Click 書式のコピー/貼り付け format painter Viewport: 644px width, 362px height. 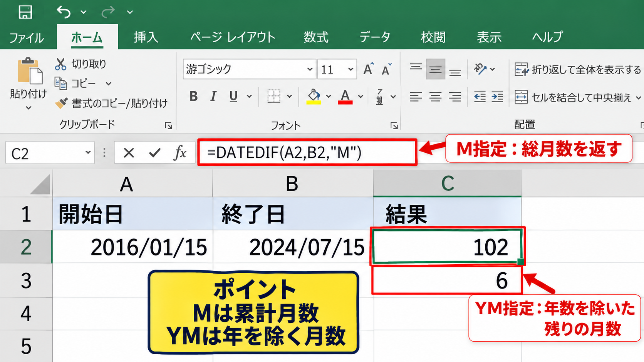[111, 103]
